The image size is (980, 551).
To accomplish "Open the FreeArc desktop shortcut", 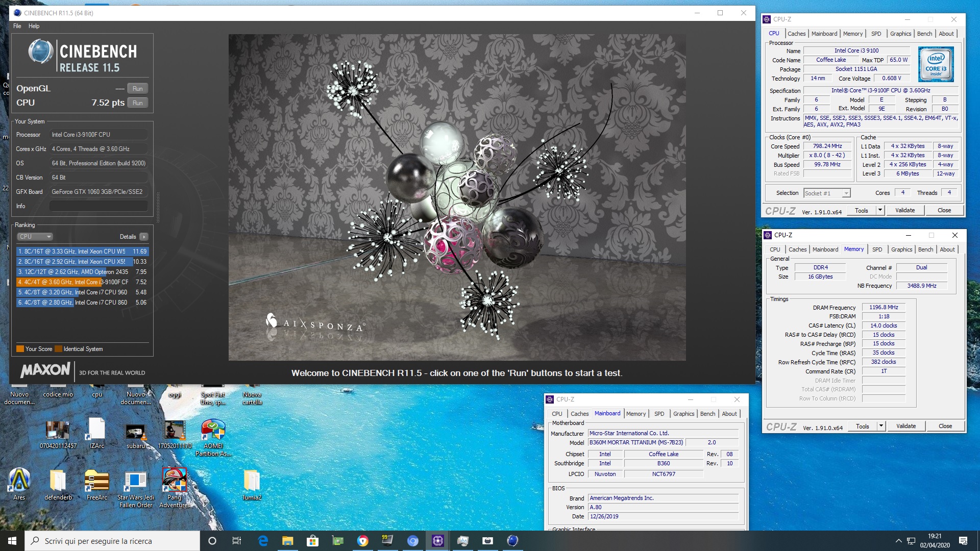I will point(96,484).
